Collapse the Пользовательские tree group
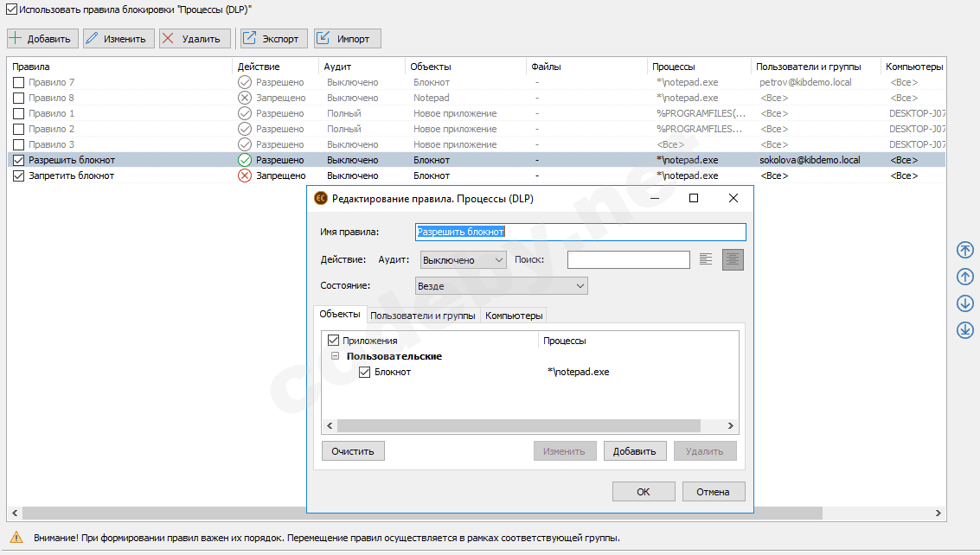This screenshot has width=980, height=555. coord(335,356)
